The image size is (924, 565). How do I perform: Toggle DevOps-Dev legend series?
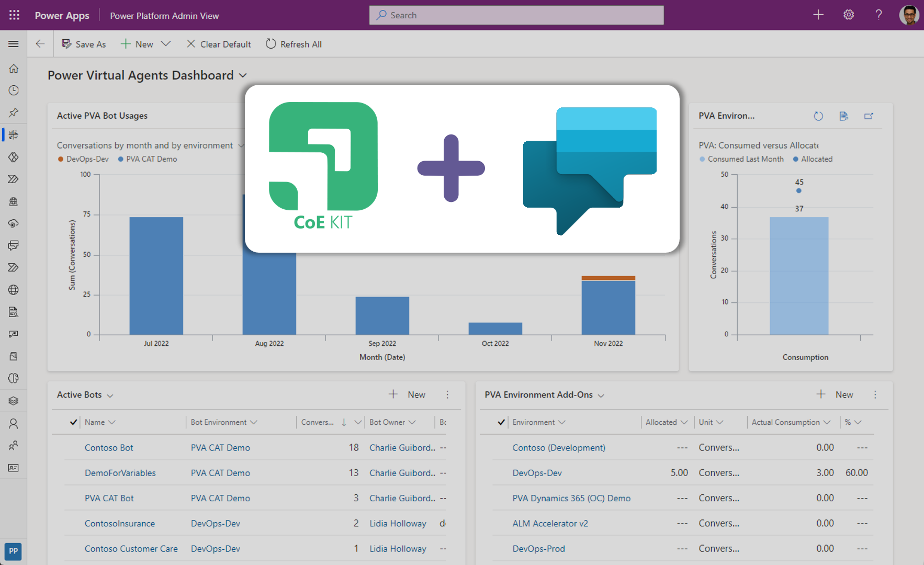84,159
